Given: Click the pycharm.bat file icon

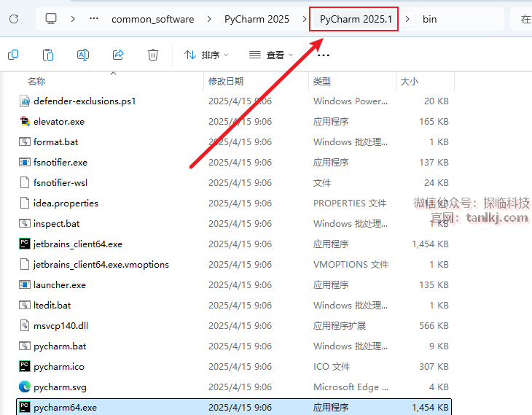Looking at the screenshot, I should click(x=25, y=346).
